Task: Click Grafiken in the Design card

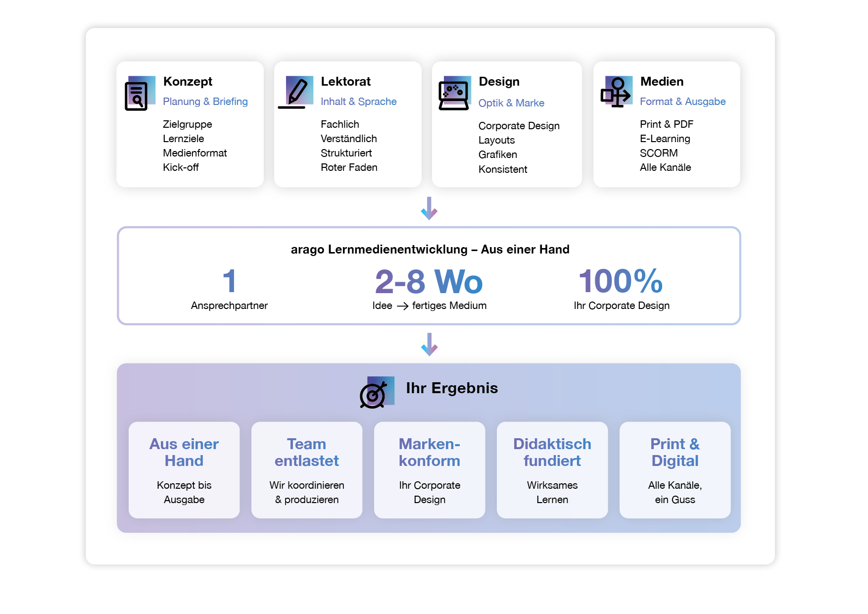Action: point(498,154)
